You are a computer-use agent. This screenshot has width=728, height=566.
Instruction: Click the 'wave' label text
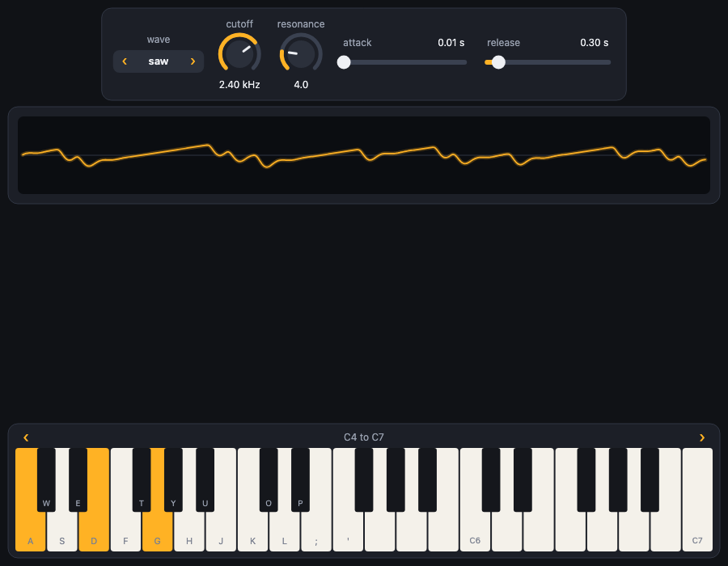159,40
